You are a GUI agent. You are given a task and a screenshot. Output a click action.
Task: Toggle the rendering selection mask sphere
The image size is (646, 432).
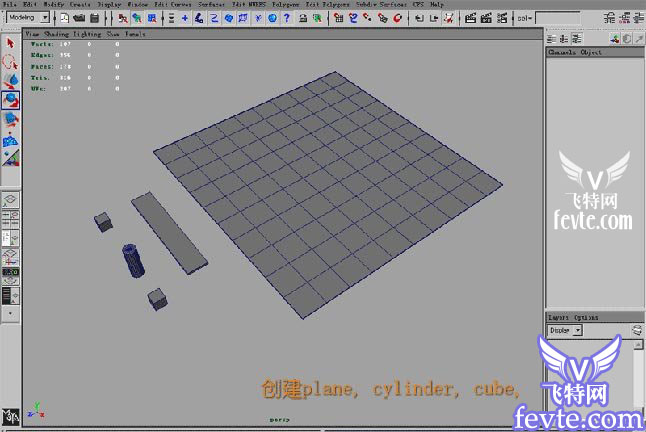[x=272, y=18]
